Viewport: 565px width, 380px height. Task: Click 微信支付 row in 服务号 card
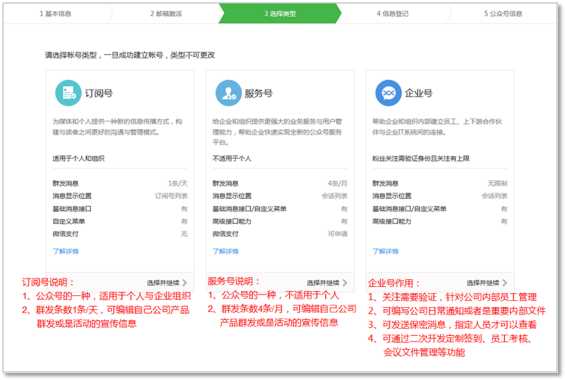pos(280,234)
